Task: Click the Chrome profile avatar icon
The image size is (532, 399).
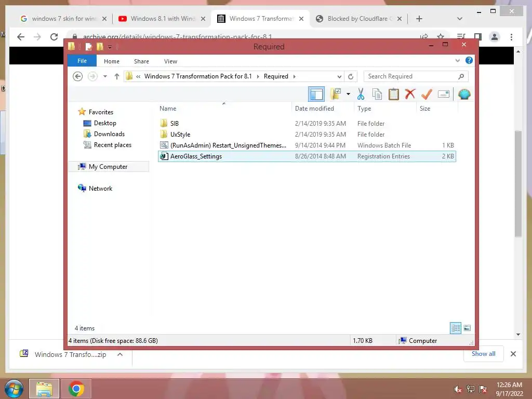Action: click(495, 37)
